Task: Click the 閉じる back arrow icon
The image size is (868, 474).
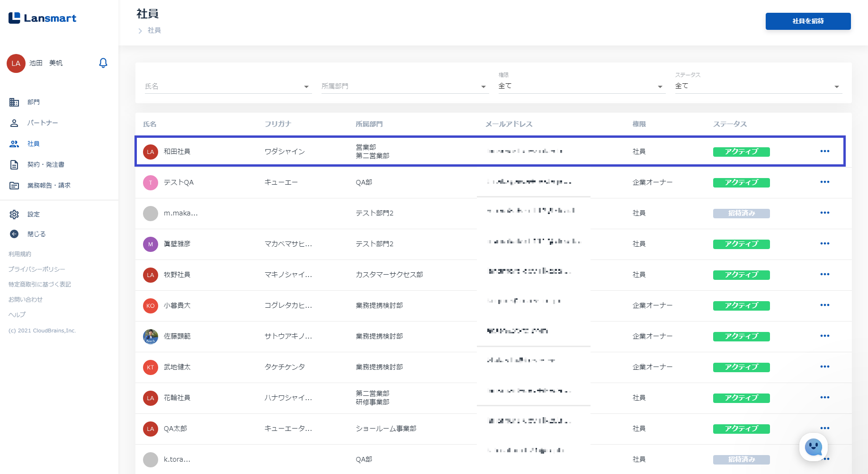Action: pos(14,234)
